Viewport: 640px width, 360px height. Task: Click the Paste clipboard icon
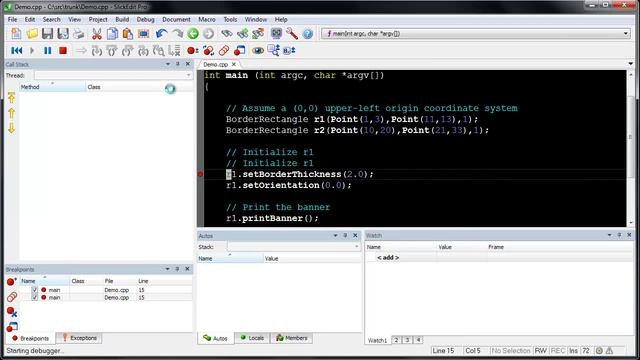click(127, 33)
